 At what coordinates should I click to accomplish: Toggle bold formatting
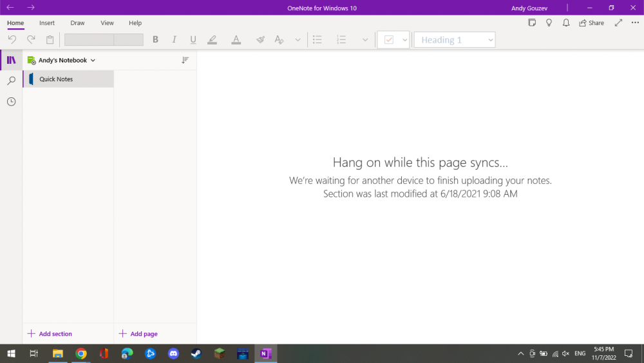pyautogui.click(x=155, y=40)
